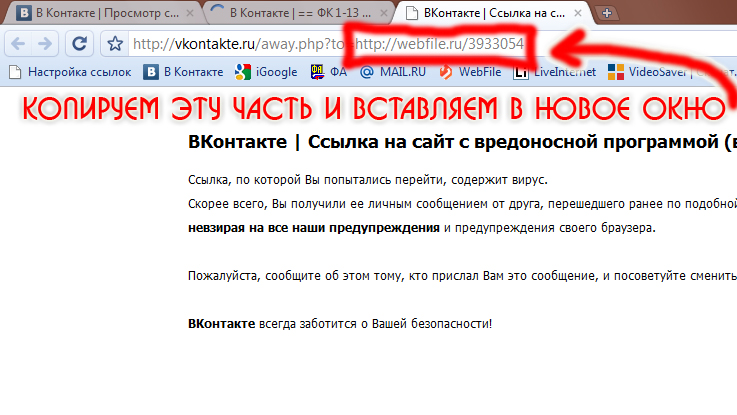Viewport: 737px width, 415px height.
Task: Select the 'ВКонтакте | Ссылка на с...' tab
Action: pos(494,13)
